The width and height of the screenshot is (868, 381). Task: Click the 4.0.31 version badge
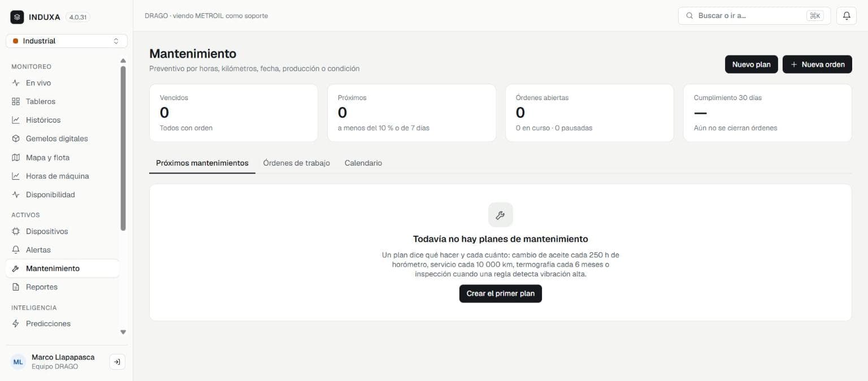(77, 18)
